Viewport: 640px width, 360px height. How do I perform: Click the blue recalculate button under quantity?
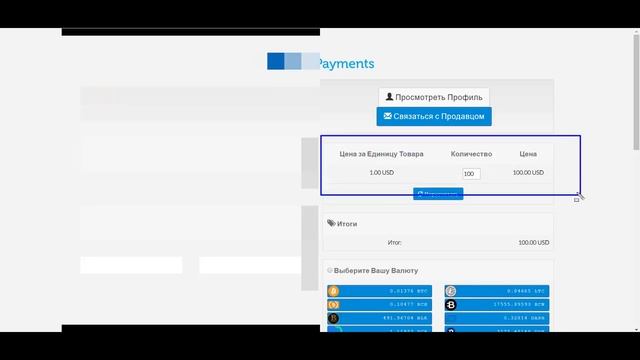(438, 194)
